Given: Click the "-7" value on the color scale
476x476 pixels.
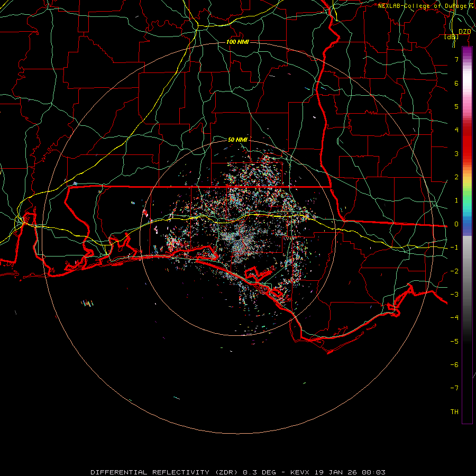Looking at the screenshot, I should point(454,388).
